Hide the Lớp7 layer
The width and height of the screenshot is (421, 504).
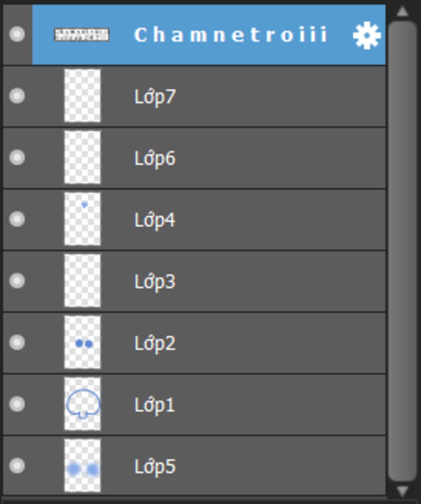tap(17, 96)
